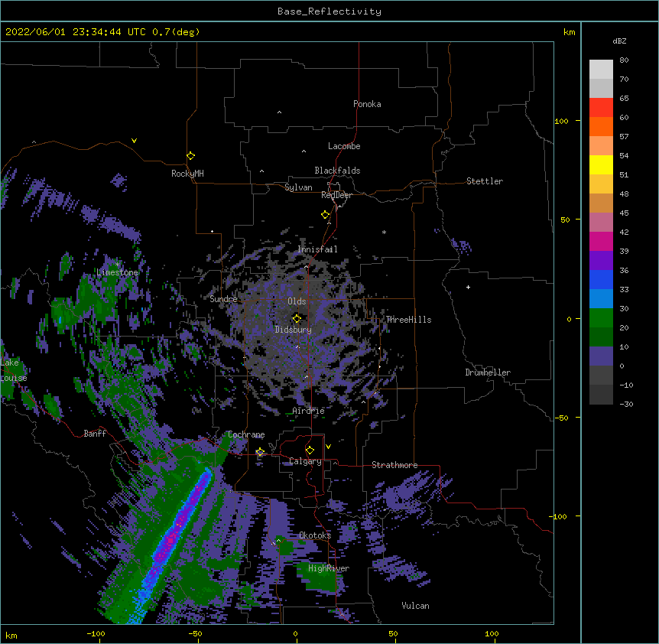Image resolution: width=659 pixels, height=644 pixels.
Task: Pick the magenta 39-42 dBZ legend swatch
Action: click(601, 241)
